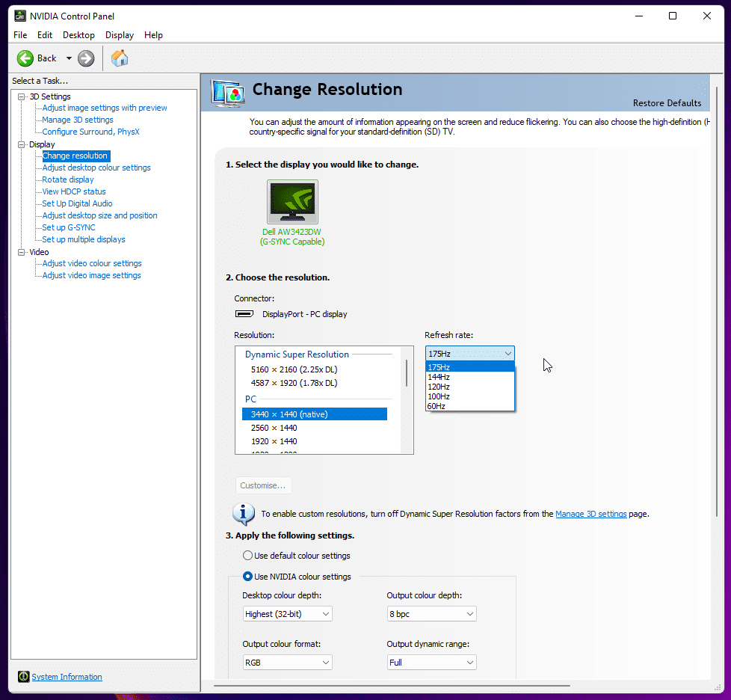
Task: Select Use NVIDIA colour settings radio button
Action: tap(247, 577)
